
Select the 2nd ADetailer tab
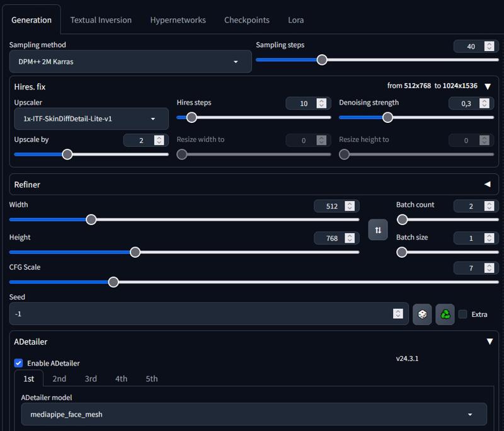coord(59,379)
